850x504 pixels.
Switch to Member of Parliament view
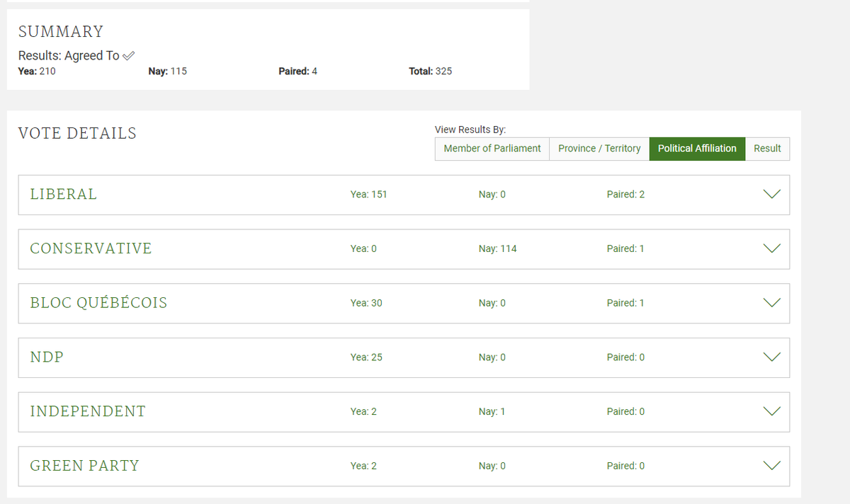pyautogui.click(x=492, y=149)
